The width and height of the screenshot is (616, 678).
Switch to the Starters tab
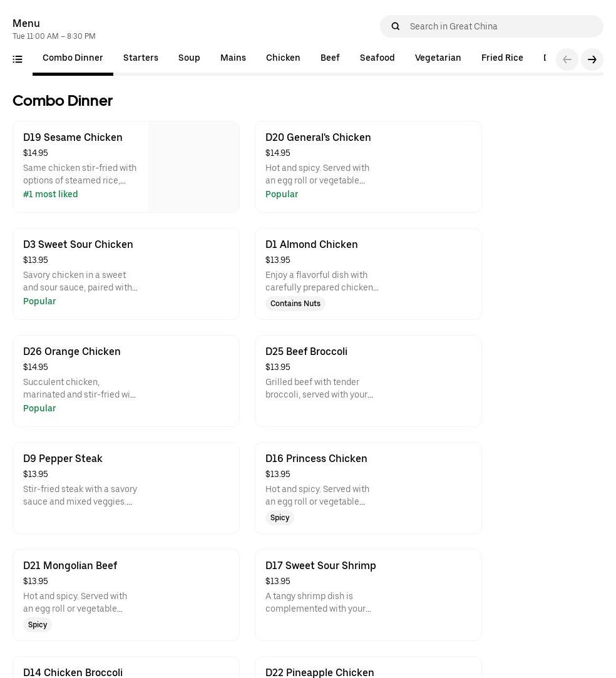pos(141,58)
